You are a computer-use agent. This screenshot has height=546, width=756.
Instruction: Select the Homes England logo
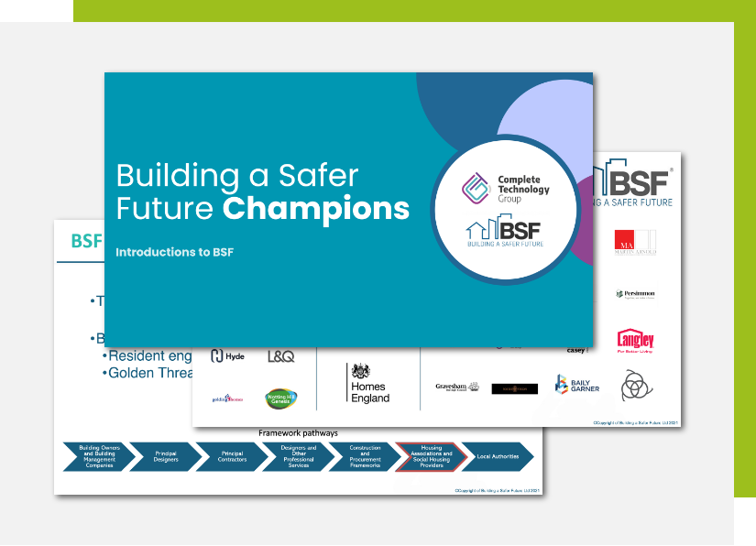coord(368,383)
